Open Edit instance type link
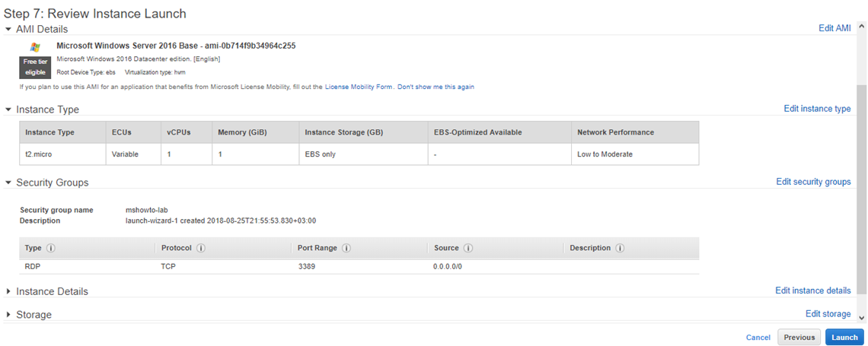This screenshot has width=868, height=346. click(817, 109)
